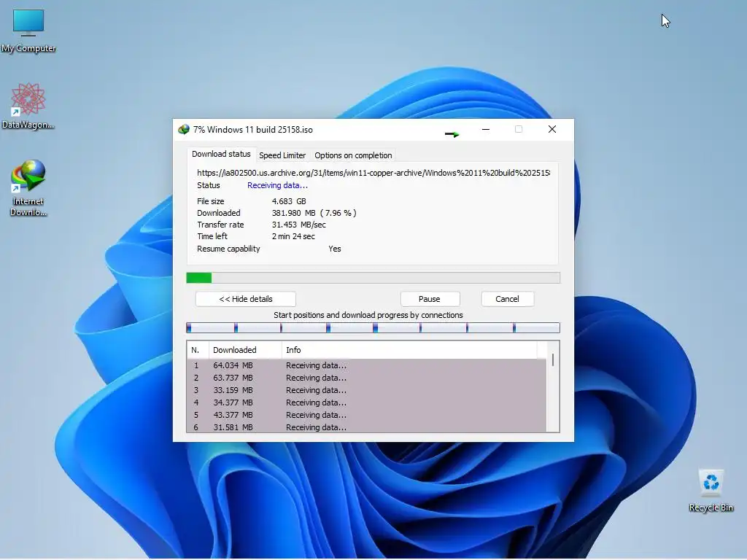Click the IDM globe icon in dialog title bar
Viewport: 747px width, 560px height.
point(183,130)
